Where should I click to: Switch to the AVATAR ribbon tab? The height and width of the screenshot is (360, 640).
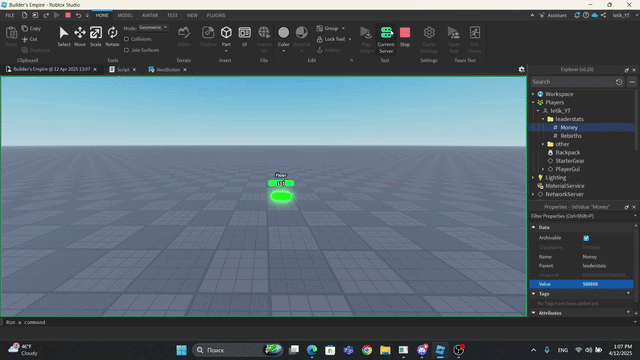pyautogui.click(x=150, y=15)
